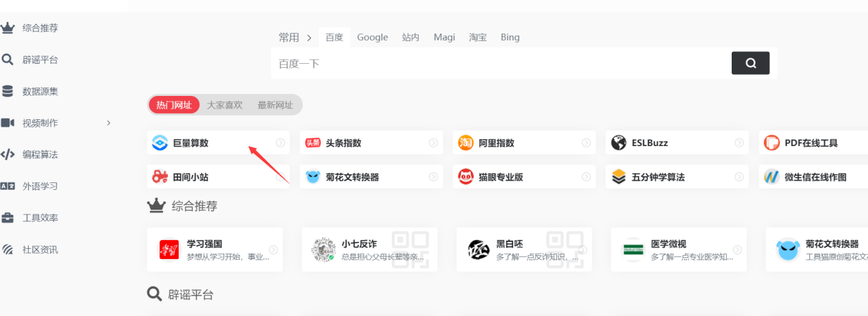The image size is (868, 316).
Task: Click the PDF在线工具 logo icon
Action: pyautogui.click(x=772, y=143)
